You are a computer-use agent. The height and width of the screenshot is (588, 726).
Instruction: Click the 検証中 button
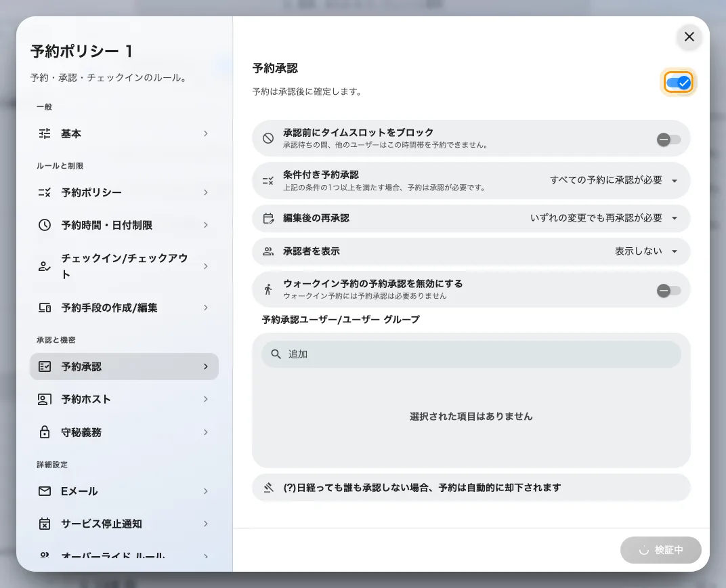pyautogui.click(x=661, y=550)
